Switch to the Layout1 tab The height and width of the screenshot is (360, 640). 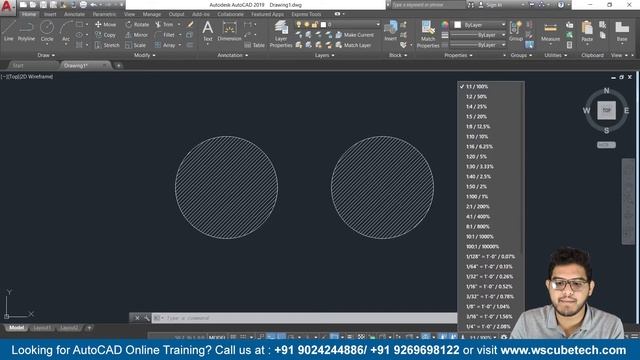coord(42,328)
